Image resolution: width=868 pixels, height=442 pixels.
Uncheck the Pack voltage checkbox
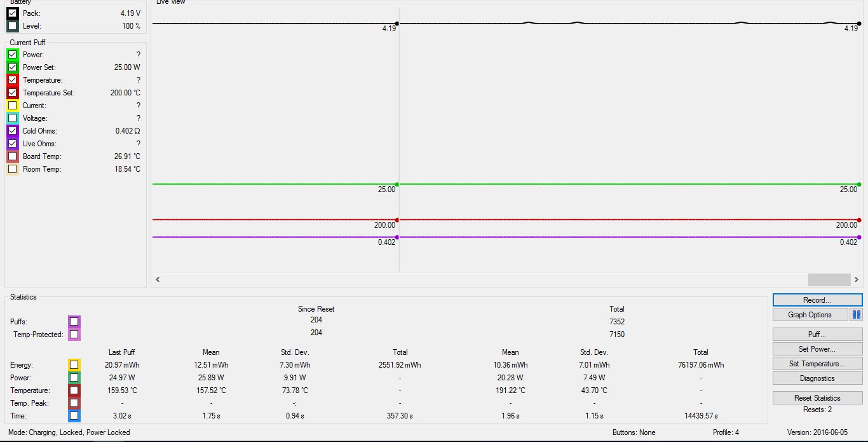coord(13,13)
